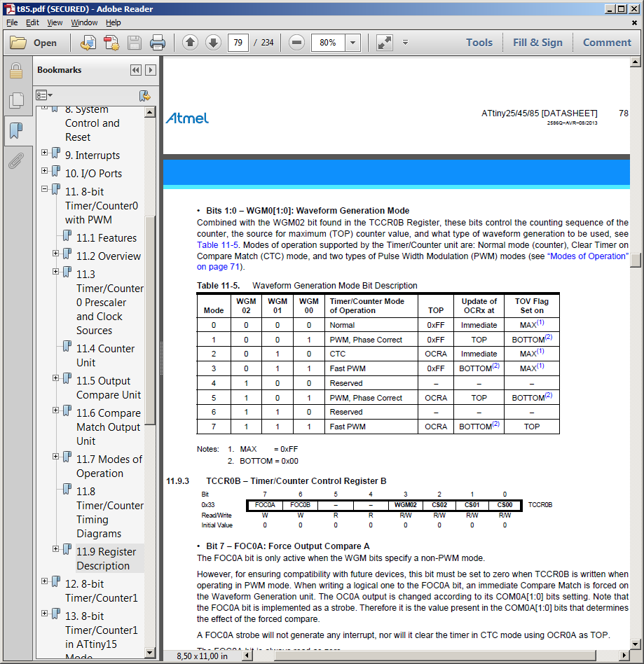Click the zoom field showing 80%

coord(328,43)
